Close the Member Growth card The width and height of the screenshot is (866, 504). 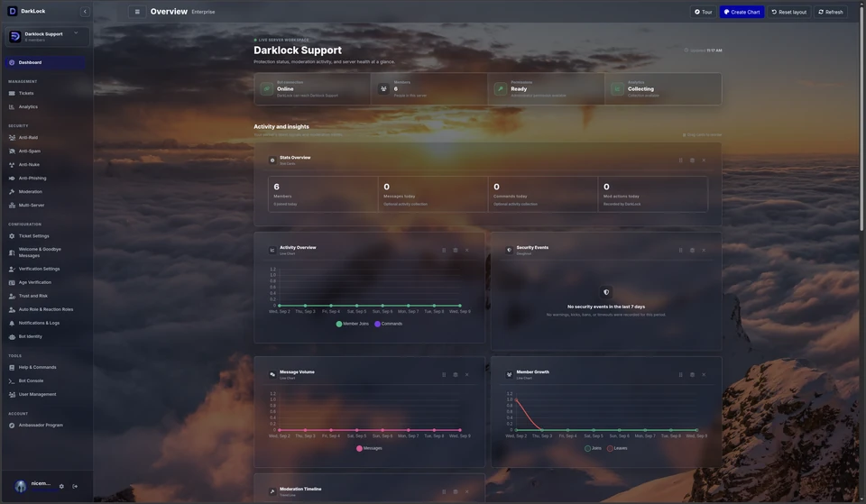point(704,375)
